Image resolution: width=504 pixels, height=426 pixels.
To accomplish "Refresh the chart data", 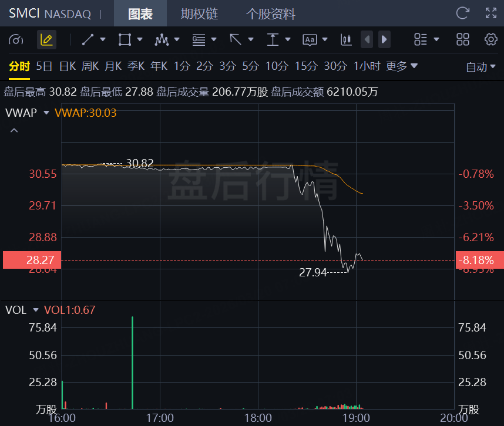I will pyautogui.click(x=463, y=13).
